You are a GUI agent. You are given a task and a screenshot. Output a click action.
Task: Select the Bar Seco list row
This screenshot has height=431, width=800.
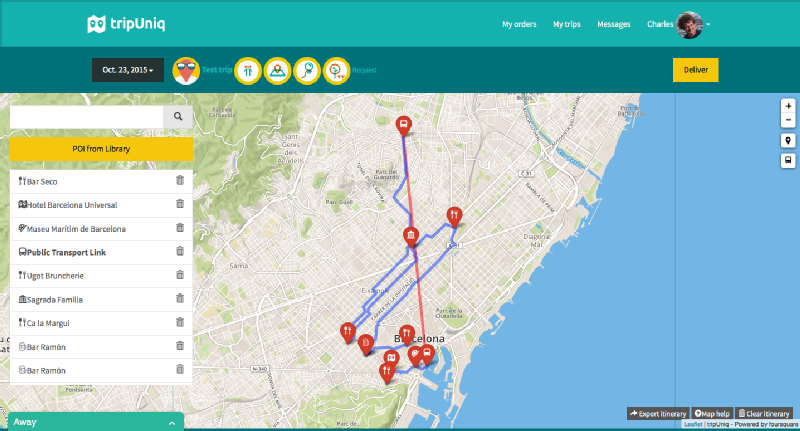(x=101, y=181)
